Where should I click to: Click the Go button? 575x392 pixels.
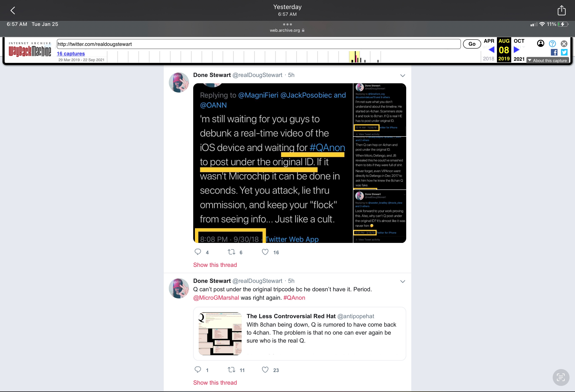pyautogui.click(x=472, y=44)
